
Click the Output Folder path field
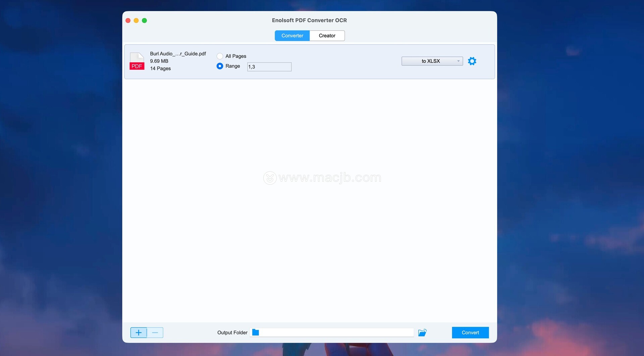337,333
